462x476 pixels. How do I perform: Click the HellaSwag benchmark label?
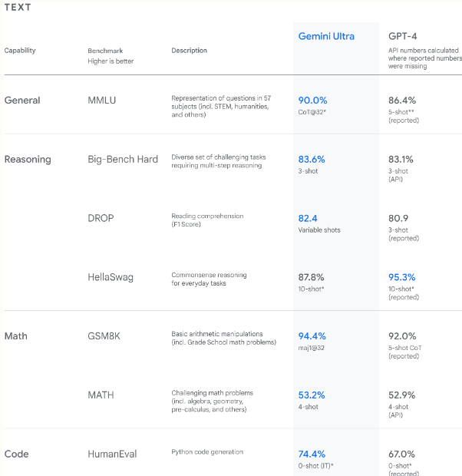click(x=111, y=277)
